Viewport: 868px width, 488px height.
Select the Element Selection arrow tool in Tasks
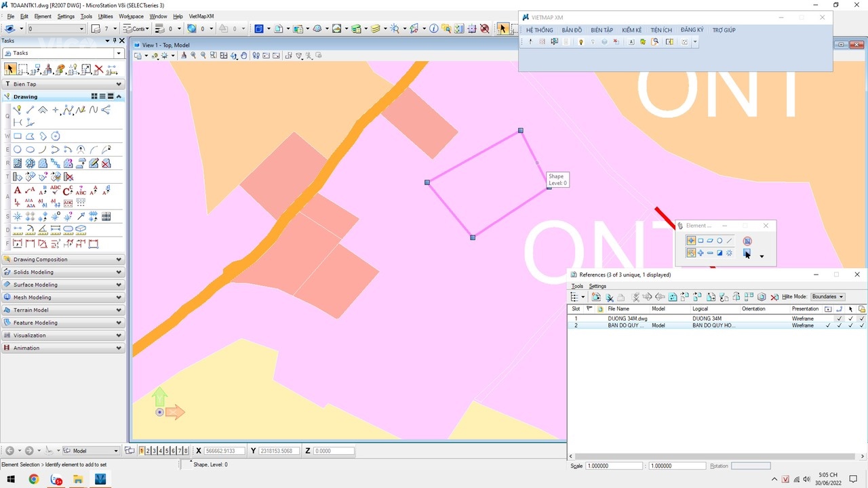(9, 69)
